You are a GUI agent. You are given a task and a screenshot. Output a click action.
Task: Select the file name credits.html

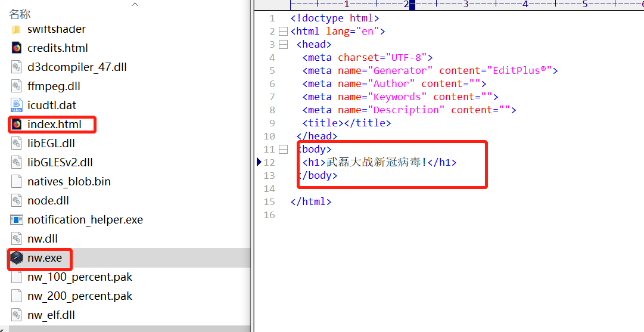(x=58, y=48)
